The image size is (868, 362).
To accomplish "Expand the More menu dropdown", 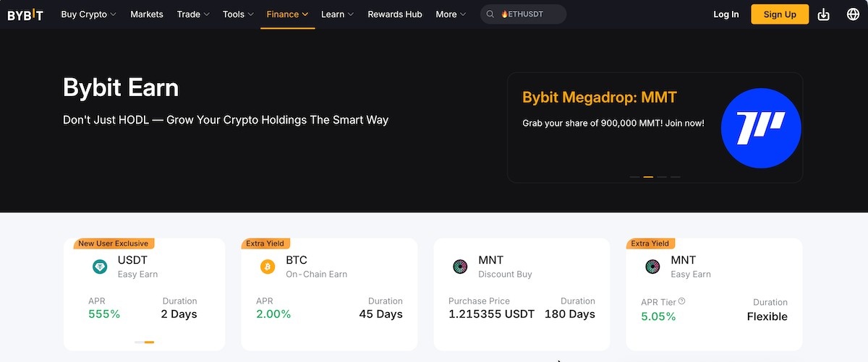I will pos(451,14).
